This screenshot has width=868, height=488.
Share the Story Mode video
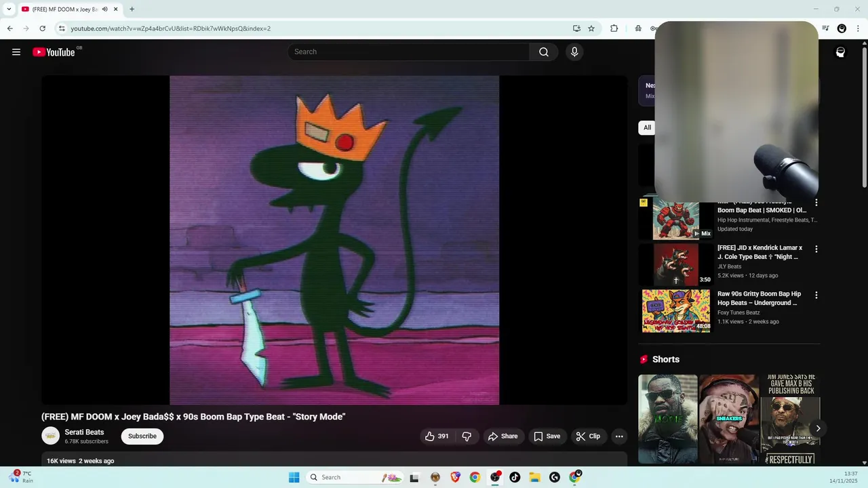502,436
